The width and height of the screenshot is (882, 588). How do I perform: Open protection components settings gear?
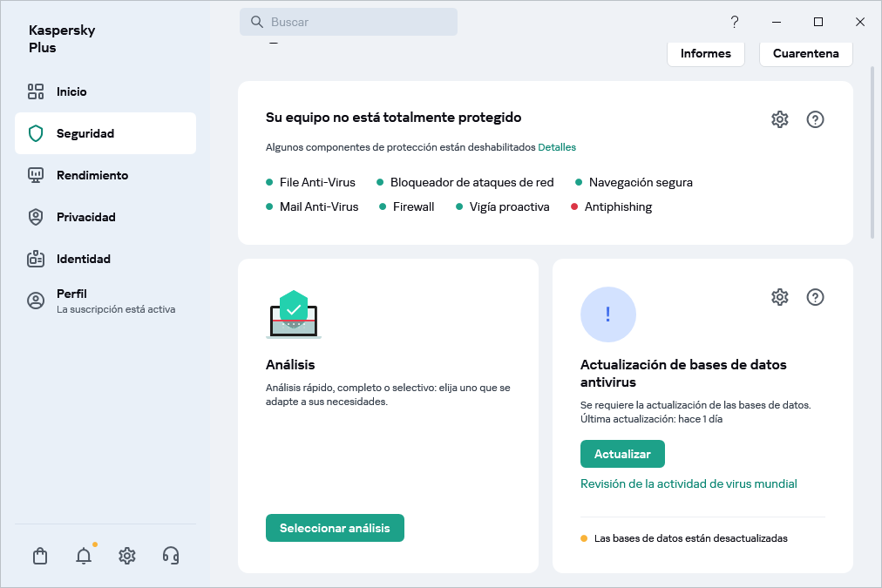coord(779,120)
